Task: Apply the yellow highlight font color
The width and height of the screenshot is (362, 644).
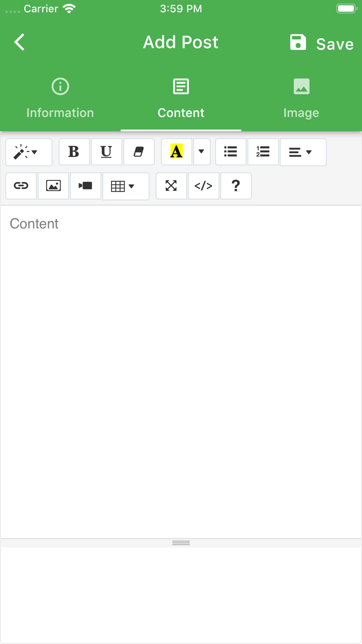Action: click(176, 152)
